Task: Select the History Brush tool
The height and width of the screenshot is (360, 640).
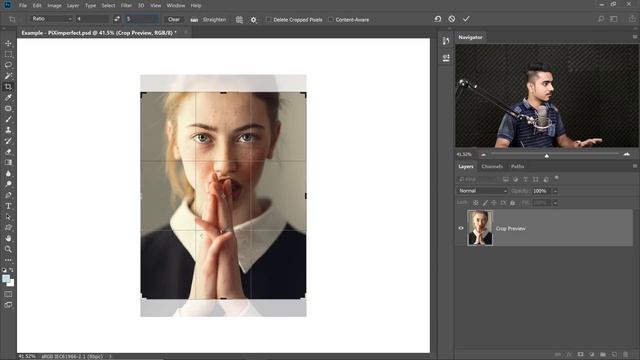Action: click(8, 141)
